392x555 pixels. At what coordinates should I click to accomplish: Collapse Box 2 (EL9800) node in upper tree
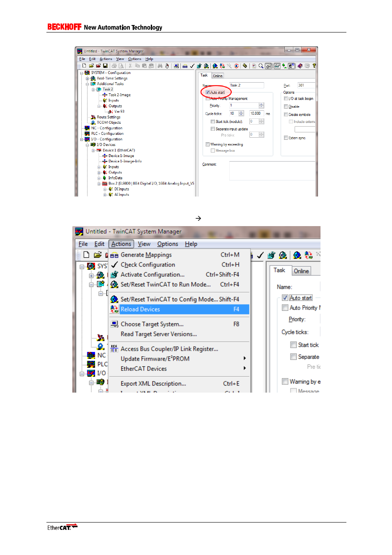(x=99, y=184)
